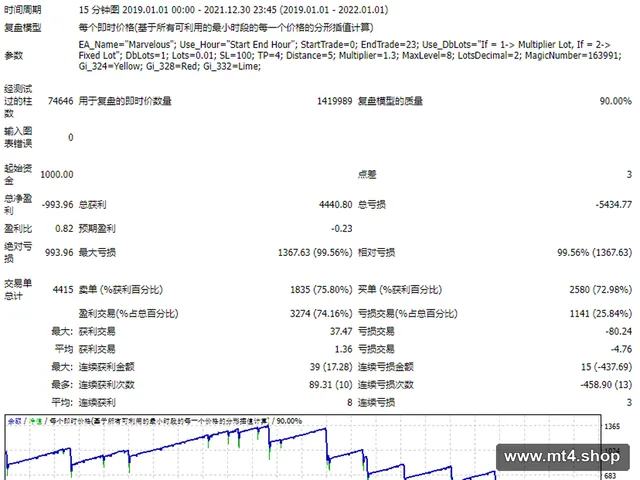Click the chart axis label '683'
This screenshot has width=640, height=480.
tap(610, 476)
